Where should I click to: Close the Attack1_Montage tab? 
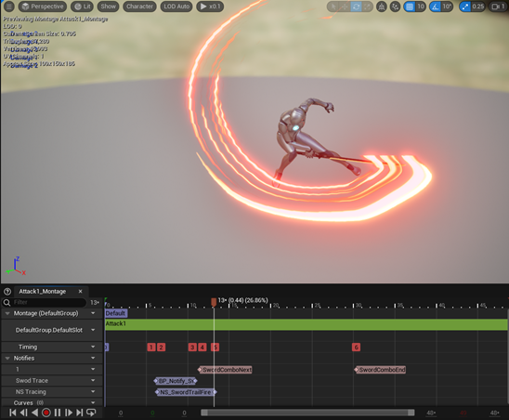coord(80,292)
